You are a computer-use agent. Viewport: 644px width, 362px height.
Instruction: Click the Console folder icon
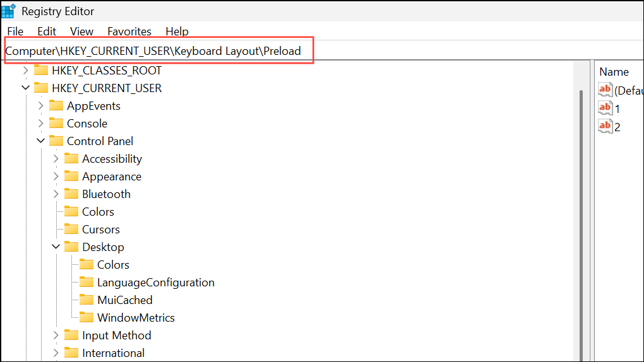point(56,123)
